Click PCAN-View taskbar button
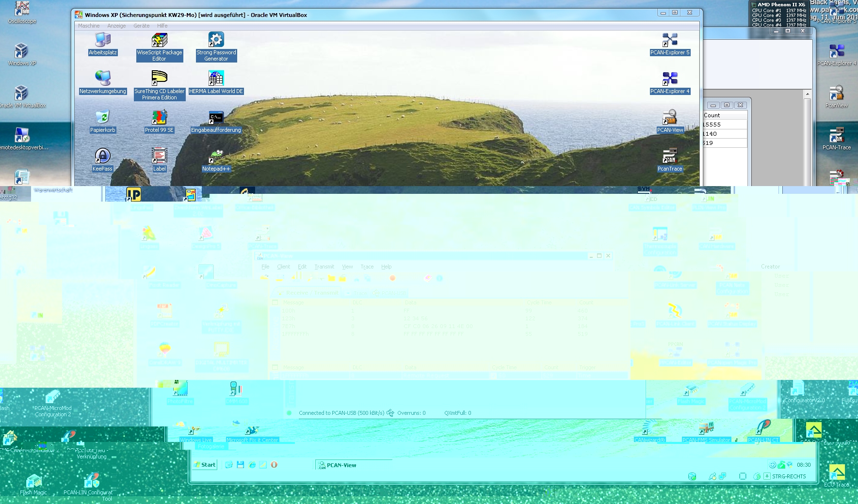This screenshot has width=858, height=504. pyautogui.click(x=354, y=465)
